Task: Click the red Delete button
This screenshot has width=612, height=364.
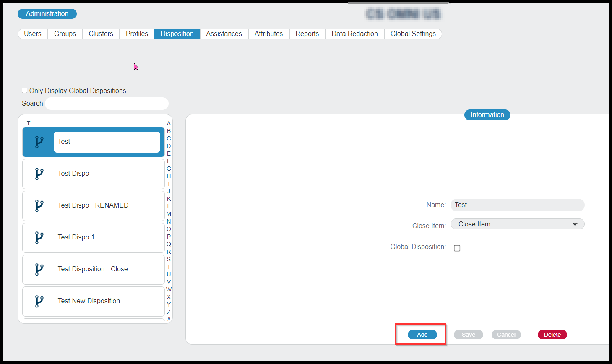Action: [x=552, y=335]
